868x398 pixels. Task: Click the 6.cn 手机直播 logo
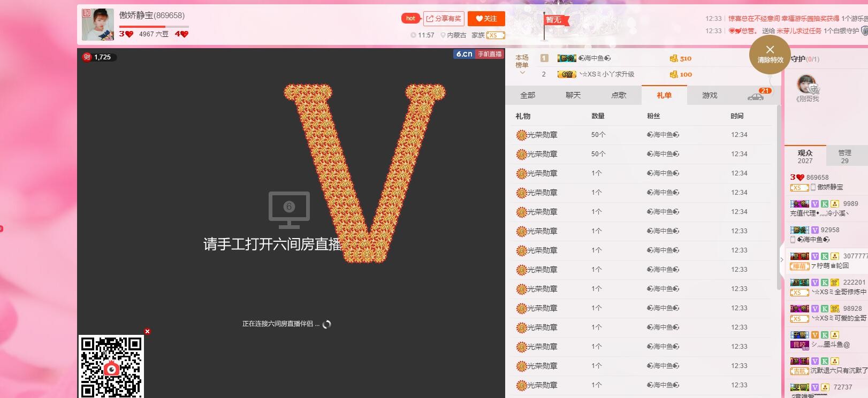478,54
